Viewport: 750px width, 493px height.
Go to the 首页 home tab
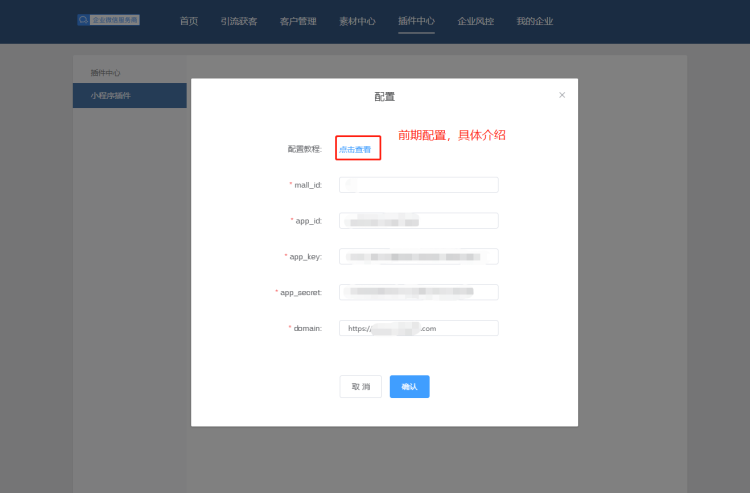tap(189, 21)
